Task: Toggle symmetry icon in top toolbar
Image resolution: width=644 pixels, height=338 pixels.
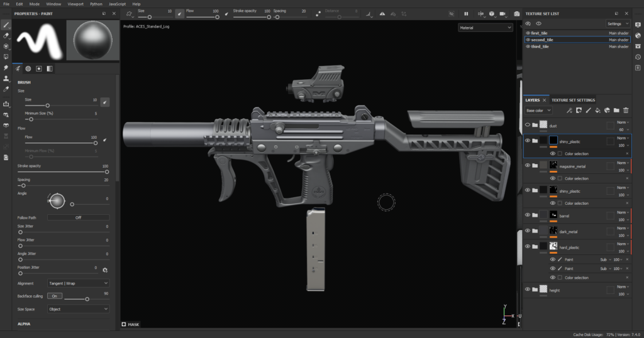Action: (x=382, y=14)
